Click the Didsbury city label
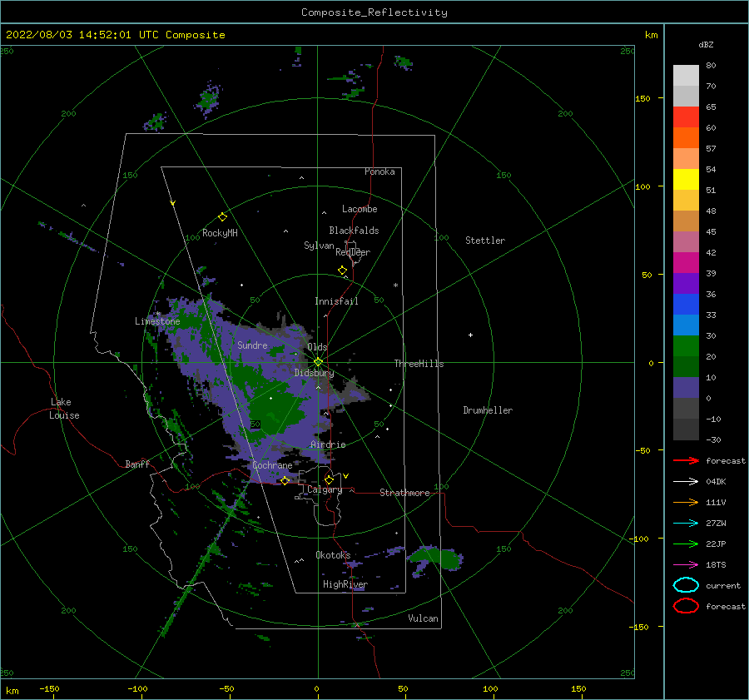Image resolution: width=749 pixels, height=700 pixels. tap(314, 373)
